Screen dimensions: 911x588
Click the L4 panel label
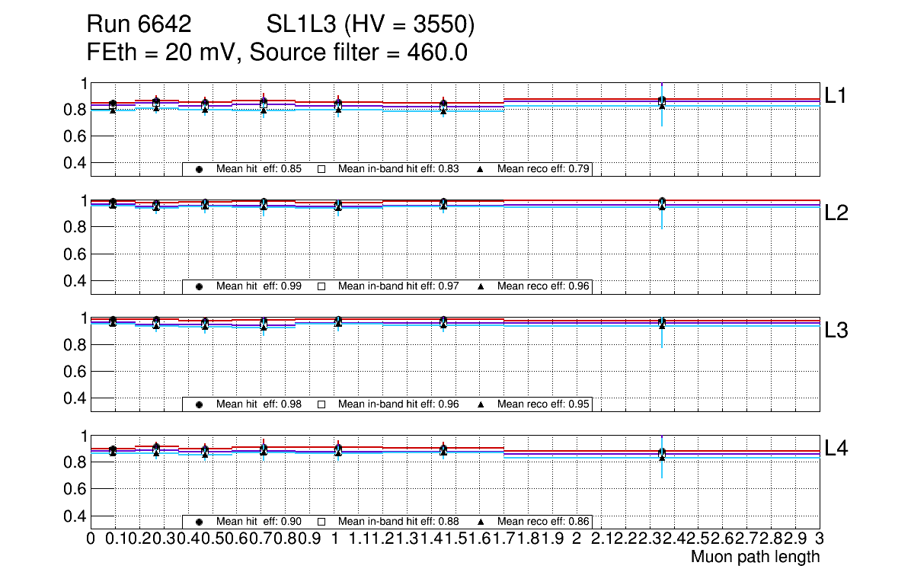point(836,449)
